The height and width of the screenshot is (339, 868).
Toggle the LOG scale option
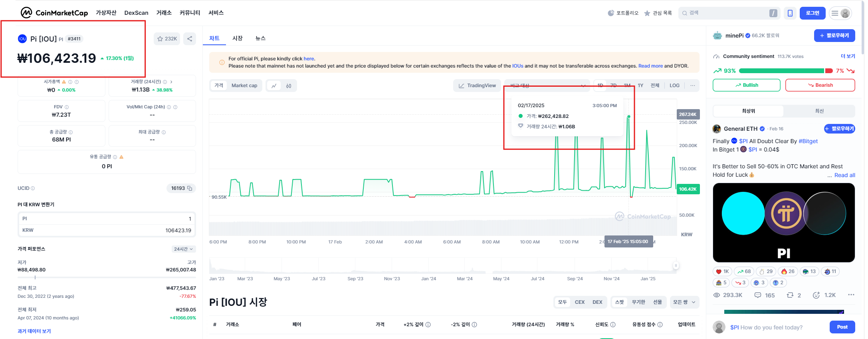point(674,86)
